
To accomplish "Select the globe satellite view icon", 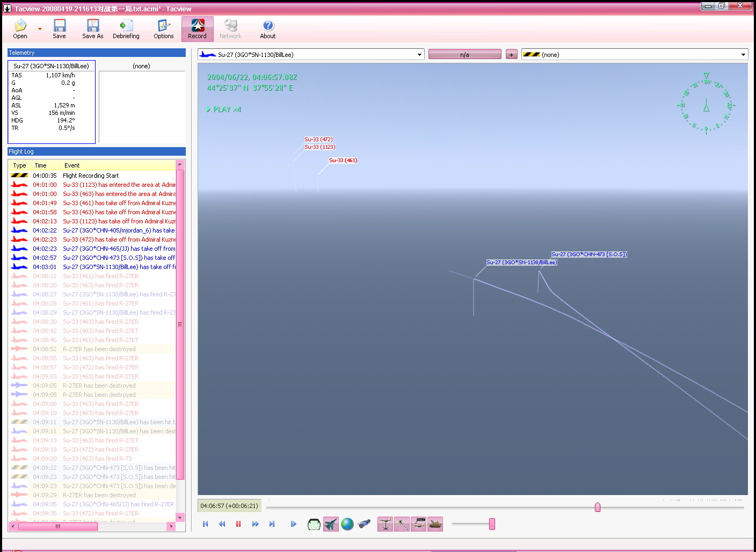I will [x=347, y=524].
